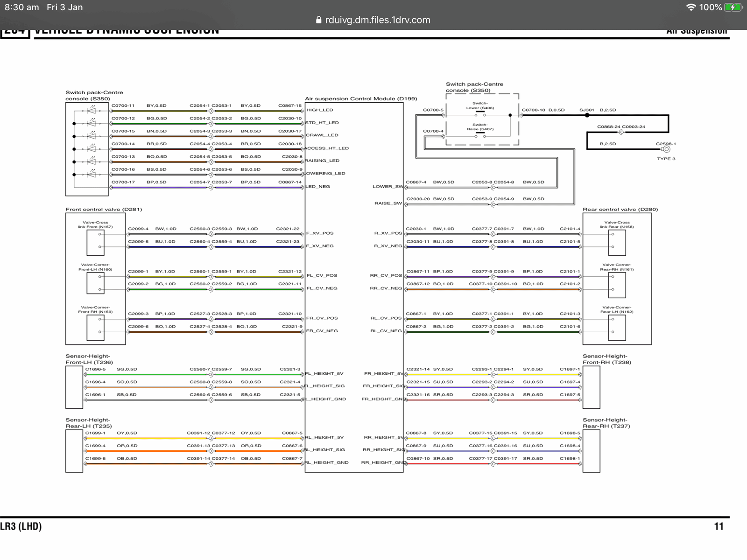Tap the 'Valve-Corner-Front-LH (N160)' label
The image size is (747, 560).
pyautogui.click(x=95, y=267)
